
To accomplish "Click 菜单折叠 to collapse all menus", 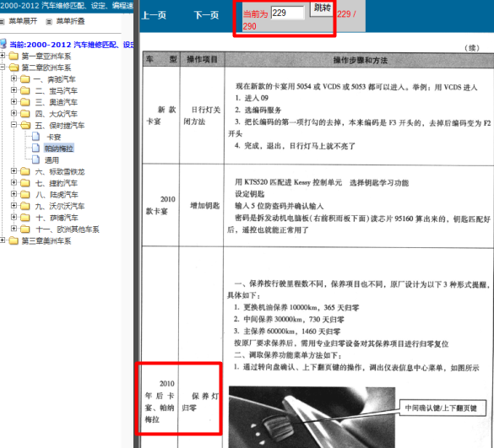I will (71, 21).
